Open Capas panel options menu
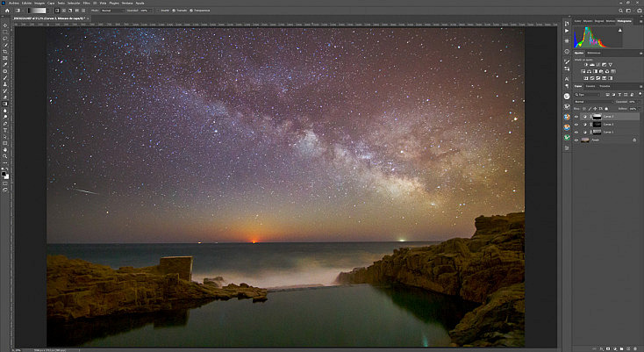Viewport: 644px width, 352px height. pos(641,86)
